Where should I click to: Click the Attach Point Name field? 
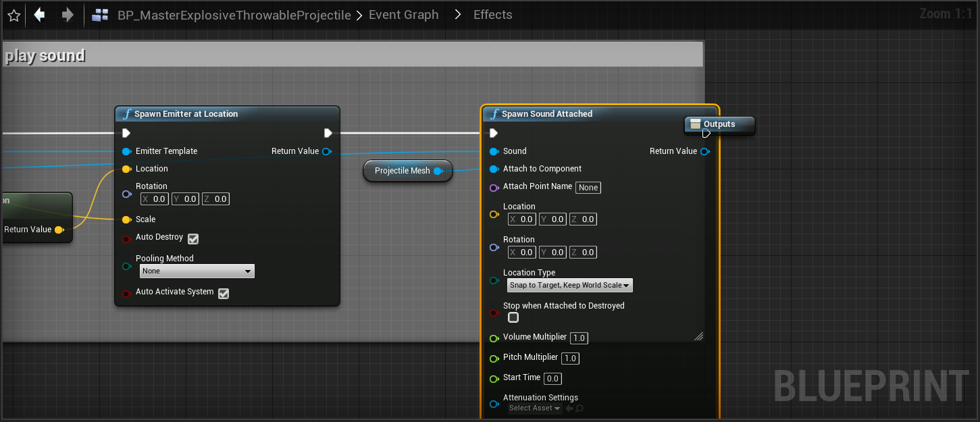pyautogui.click(x=588, y=188)
